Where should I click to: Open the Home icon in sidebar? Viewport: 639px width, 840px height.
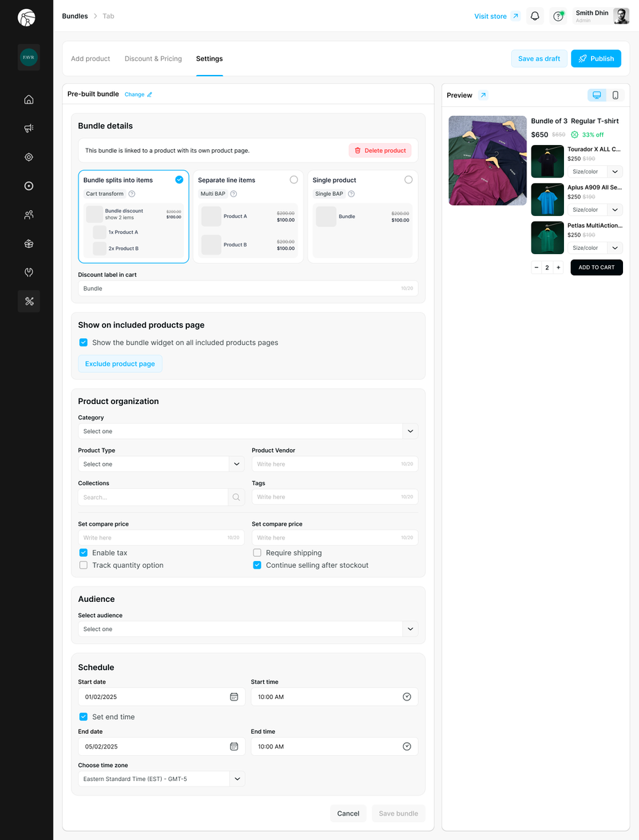click(x=28, y=99)
